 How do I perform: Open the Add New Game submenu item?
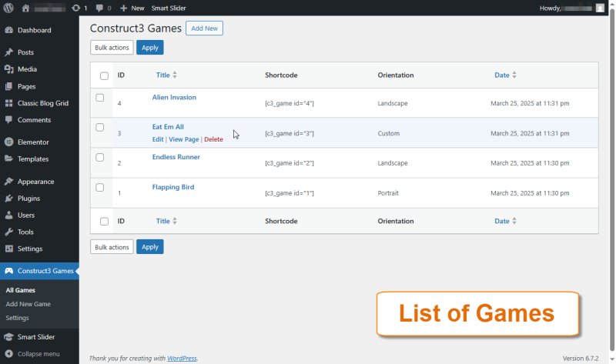click(28, 304)
